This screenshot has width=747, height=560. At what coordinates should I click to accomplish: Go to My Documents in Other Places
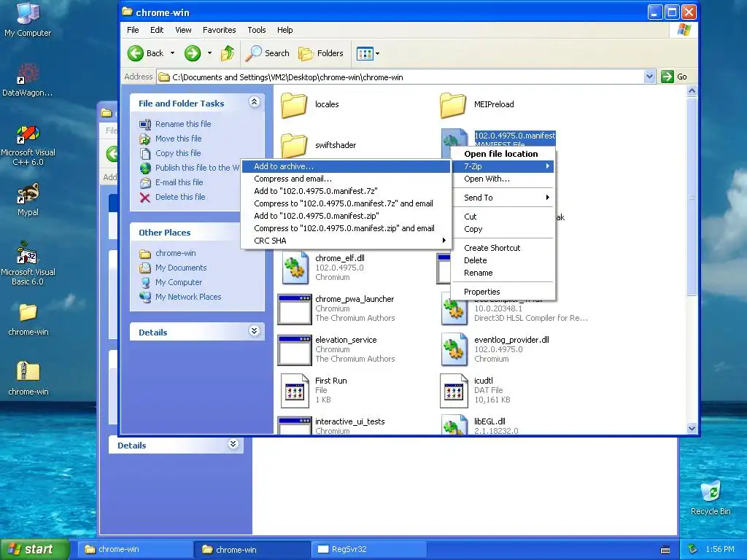pyautogui.click(x=181, y=268)
